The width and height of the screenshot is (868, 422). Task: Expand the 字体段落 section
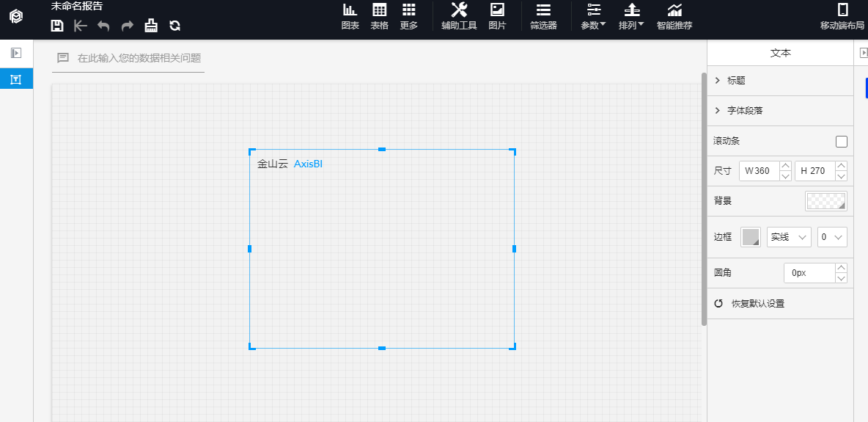[781, 110]
